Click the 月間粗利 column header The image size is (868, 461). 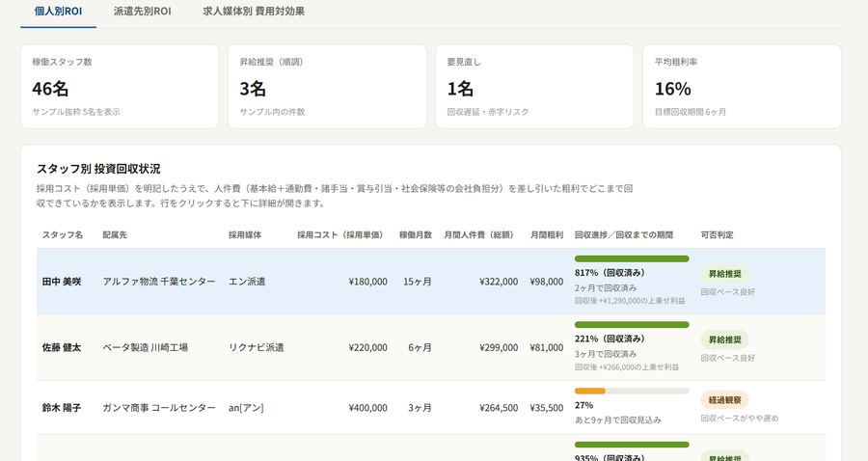[x=547, y=234]
